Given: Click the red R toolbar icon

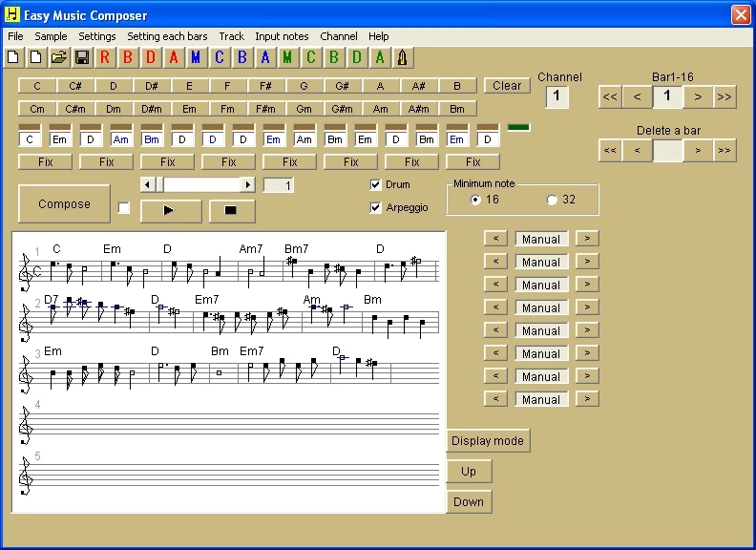Looking at the screenshot, I should pos(105,57).
